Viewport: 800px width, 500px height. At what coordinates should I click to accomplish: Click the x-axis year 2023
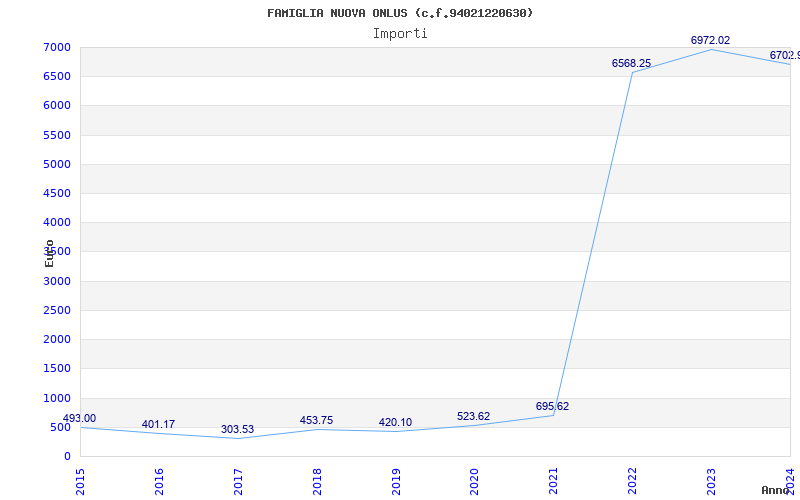click(x=711, y=481)
